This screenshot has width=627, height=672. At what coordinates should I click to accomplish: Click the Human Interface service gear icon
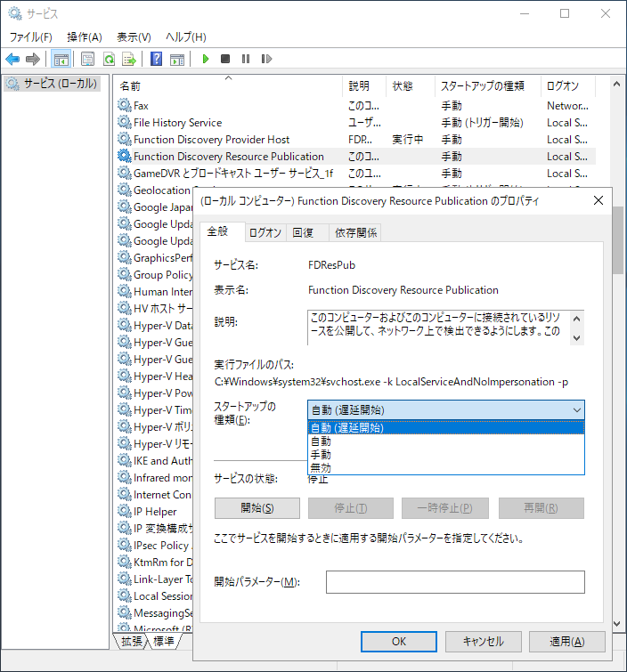pyautogui.click(x=125, y=291)
